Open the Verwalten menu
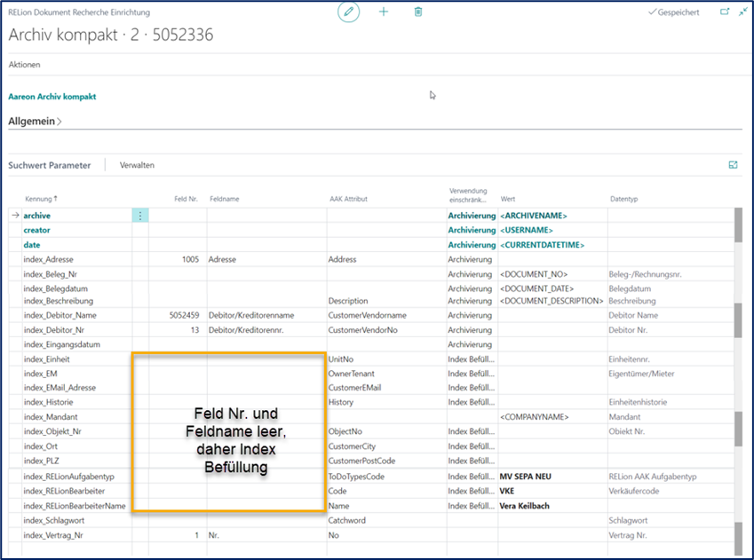754x560 pixels. (138, 165)
